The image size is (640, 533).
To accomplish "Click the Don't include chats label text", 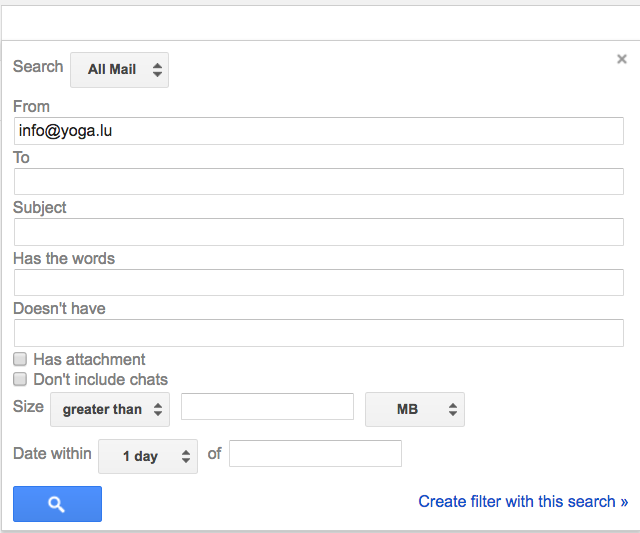I will (x=100, y=380).
